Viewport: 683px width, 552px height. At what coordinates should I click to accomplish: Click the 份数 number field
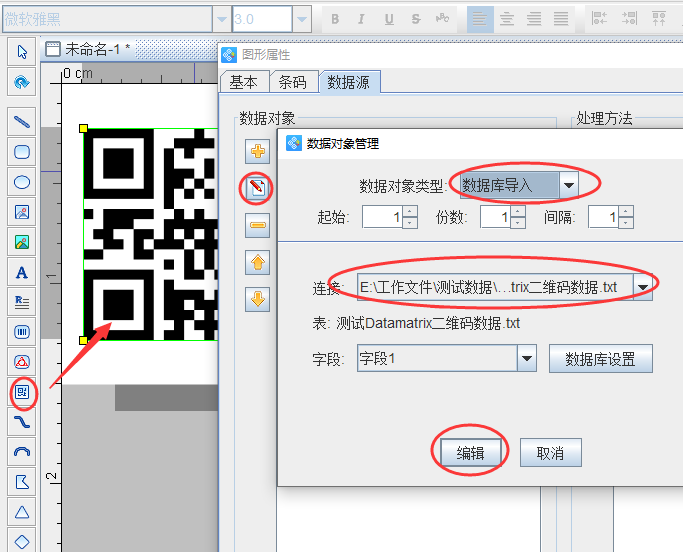(x=496, y=217)
